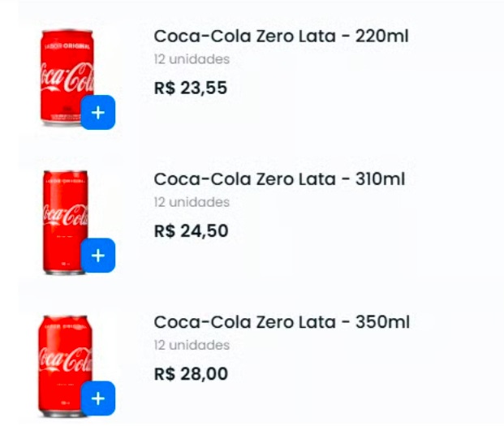The width and height of the screenshot is (504, 426).
Task: Click the Coca-Cola Zero Lata - 310ml name
Action: point(279,179)
